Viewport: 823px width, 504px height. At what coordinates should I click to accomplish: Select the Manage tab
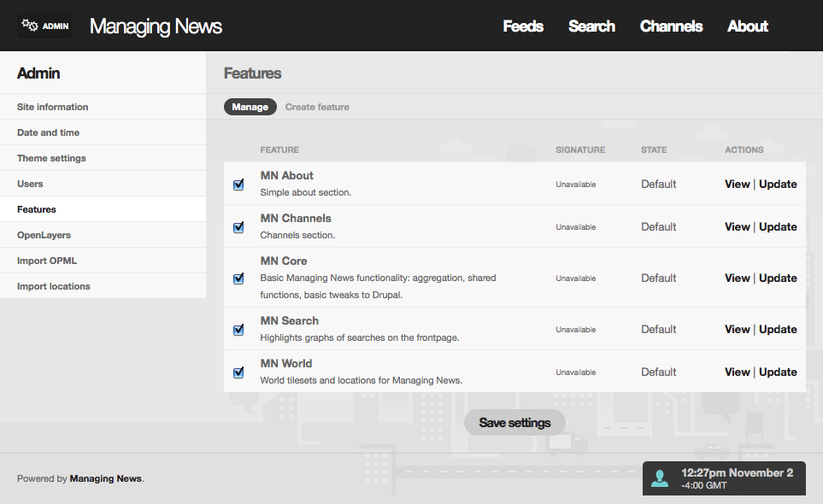click(250, 107)
